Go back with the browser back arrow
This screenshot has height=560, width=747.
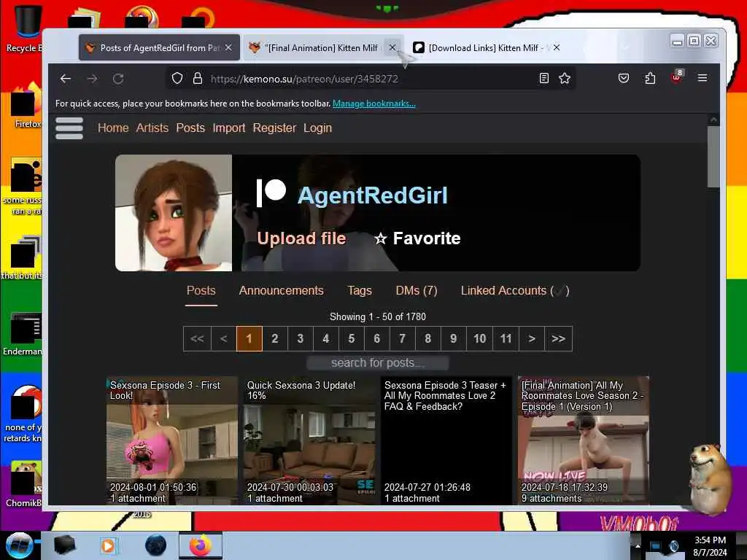tap(66, 79)
